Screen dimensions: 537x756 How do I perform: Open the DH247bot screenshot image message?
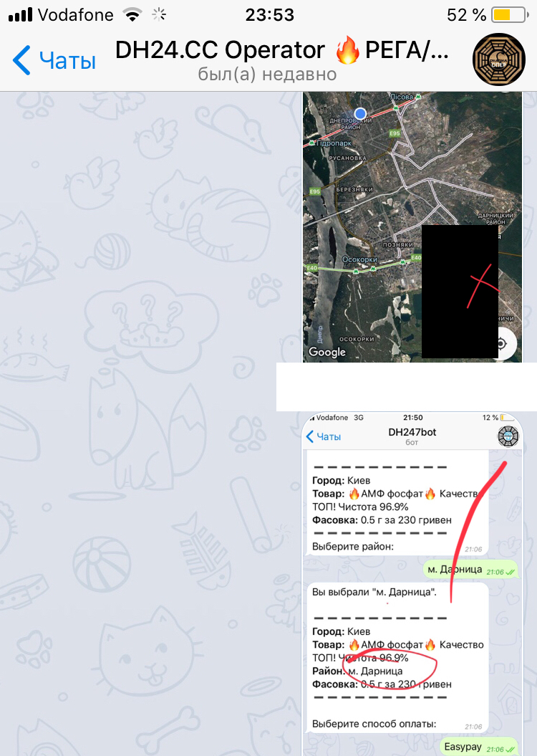pos(412,584)
